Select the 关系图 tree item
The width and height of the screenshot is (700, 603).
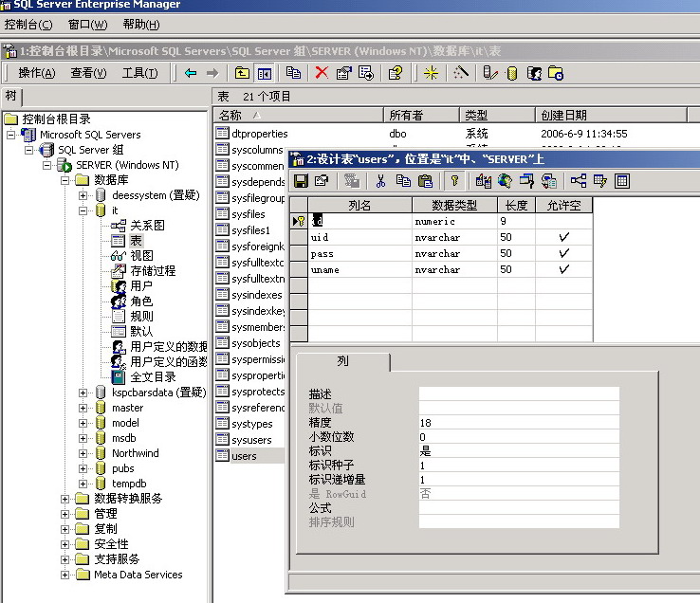147,226
